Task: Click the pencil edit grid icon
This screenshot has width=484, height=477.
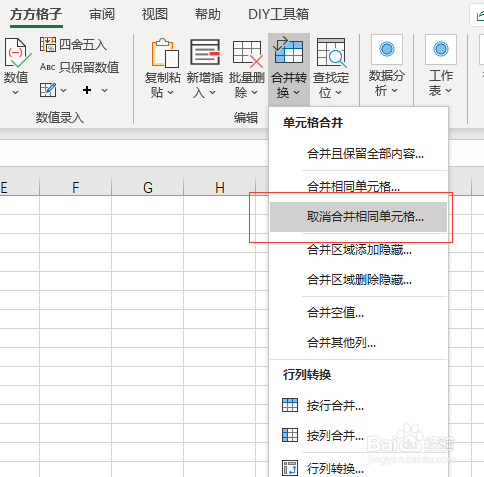Action: 48,90
